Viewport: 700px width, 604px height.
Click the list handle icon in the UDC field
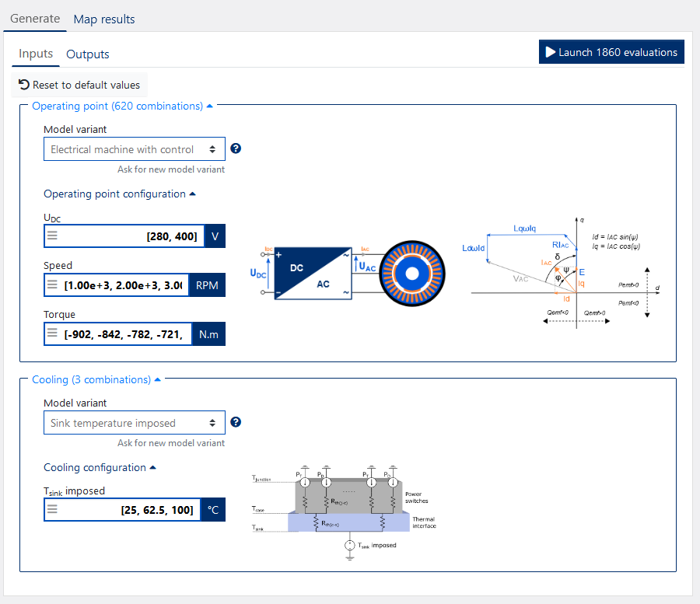tap(53, 236)
